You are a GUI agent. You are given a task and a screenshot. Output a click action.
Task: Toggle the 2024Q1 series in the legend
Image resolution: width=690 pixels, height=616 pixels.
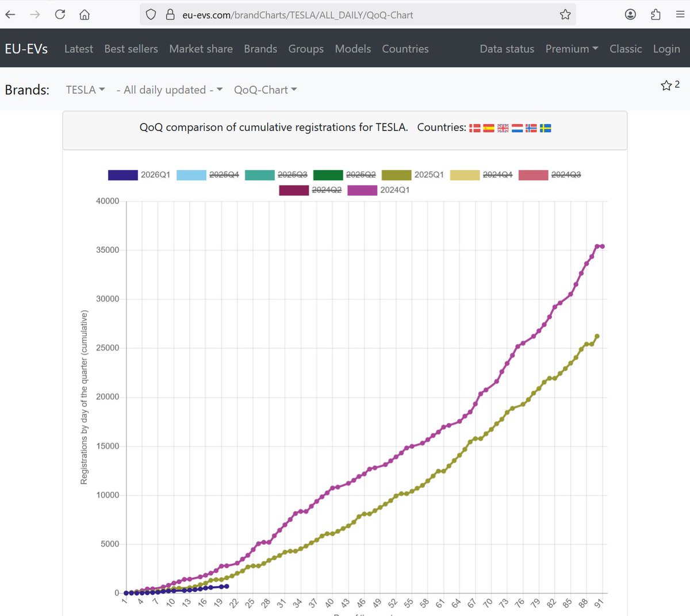(x=378, y=190)
